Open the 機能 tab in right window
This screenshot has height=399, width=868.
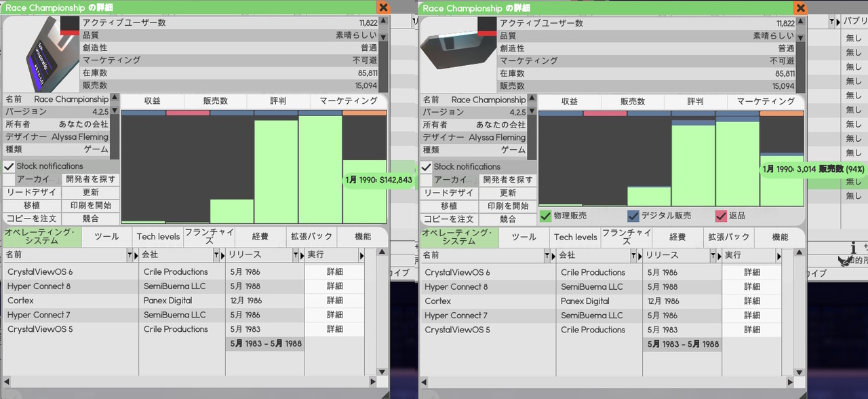coord(780,237)
